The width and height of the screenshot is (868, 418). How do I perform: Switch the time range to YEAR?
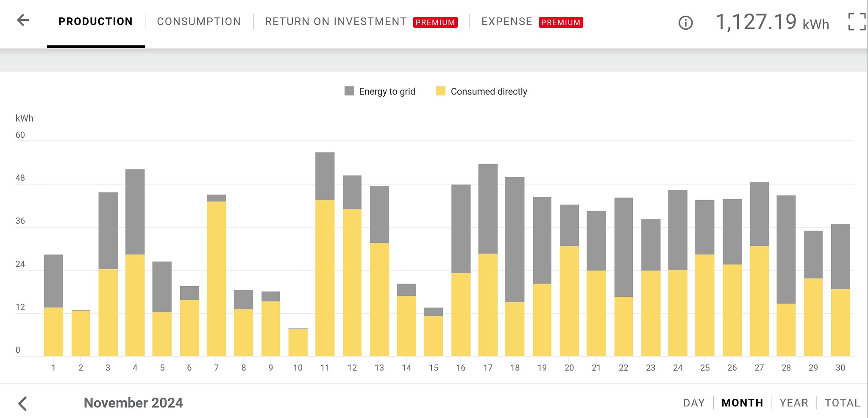[794, 403]
